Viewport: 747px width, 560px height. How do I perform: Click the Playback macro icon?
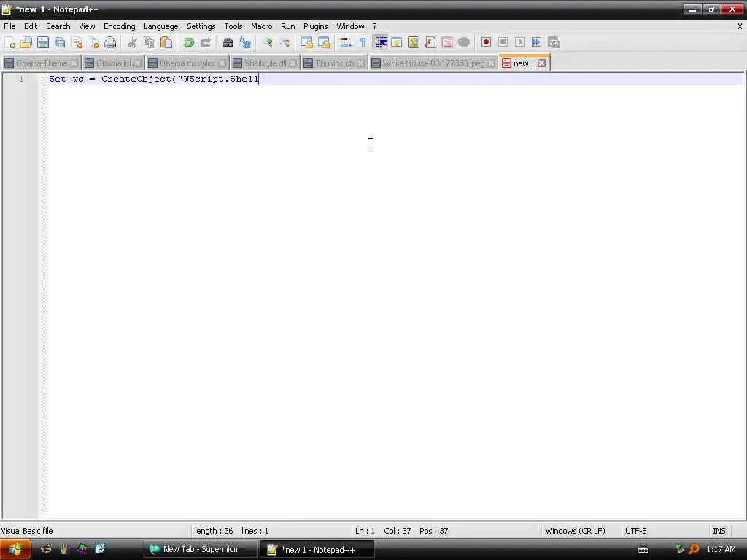coord(519,42)
